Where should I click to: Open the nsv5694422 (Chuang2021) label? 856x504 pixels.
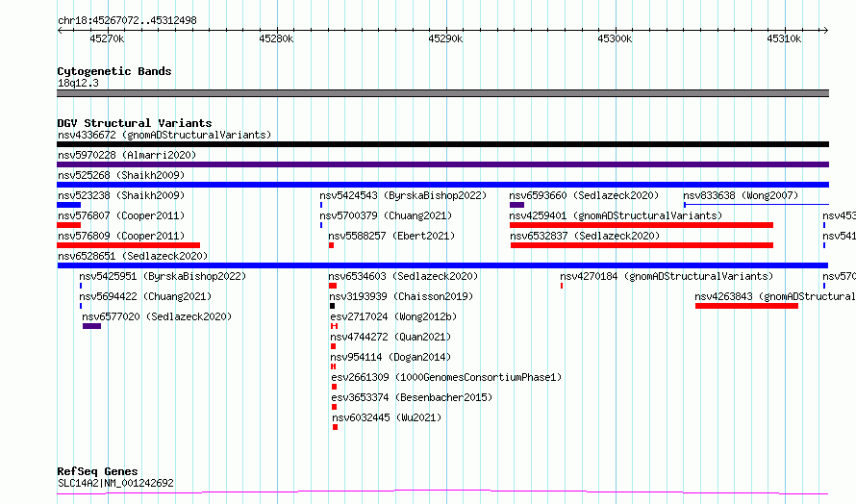pyautogui.click(x=145, y=296)
